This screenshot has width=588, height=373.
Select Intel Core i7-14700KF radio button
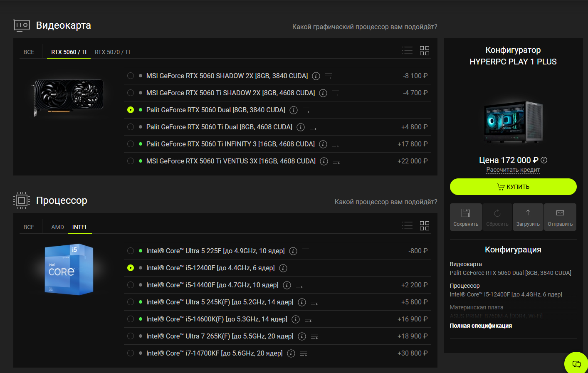[131, 353]
